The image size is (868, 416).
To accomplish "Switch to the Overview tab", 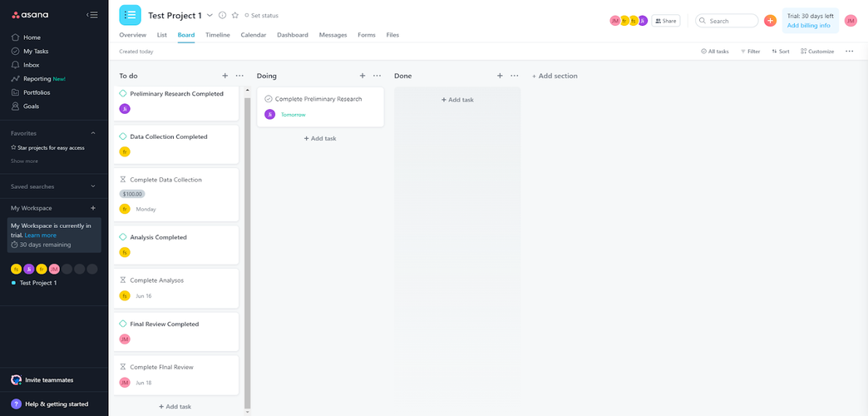I will (x=133, y=35).
